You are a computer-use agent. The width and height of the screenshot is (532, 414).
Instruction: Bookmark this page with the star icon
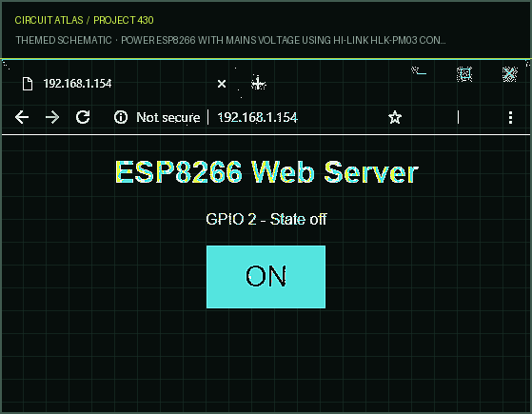coord(395,117)
